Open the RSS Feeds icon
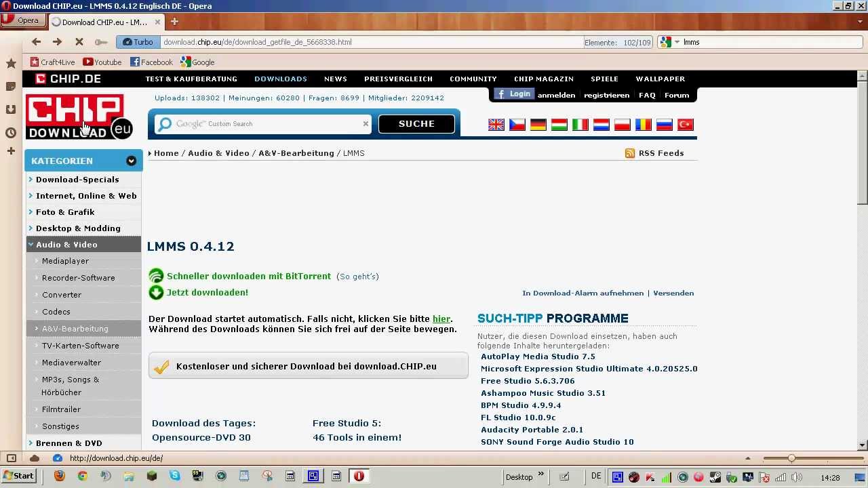This screenshot has height=488, width=868. 630,153
